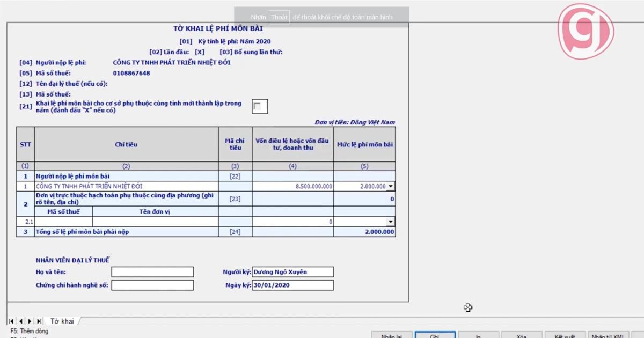Screen dimensions: 644x338
Task: Go to the next sheet with the navigation arrow
Action: pyautogui.click(x=30, y=321)
